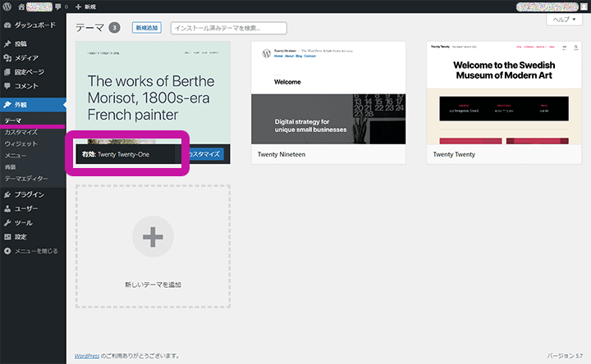Open the メディア library menu
Viewport: 591px width, 364px height.
click(x=26, y=57)
